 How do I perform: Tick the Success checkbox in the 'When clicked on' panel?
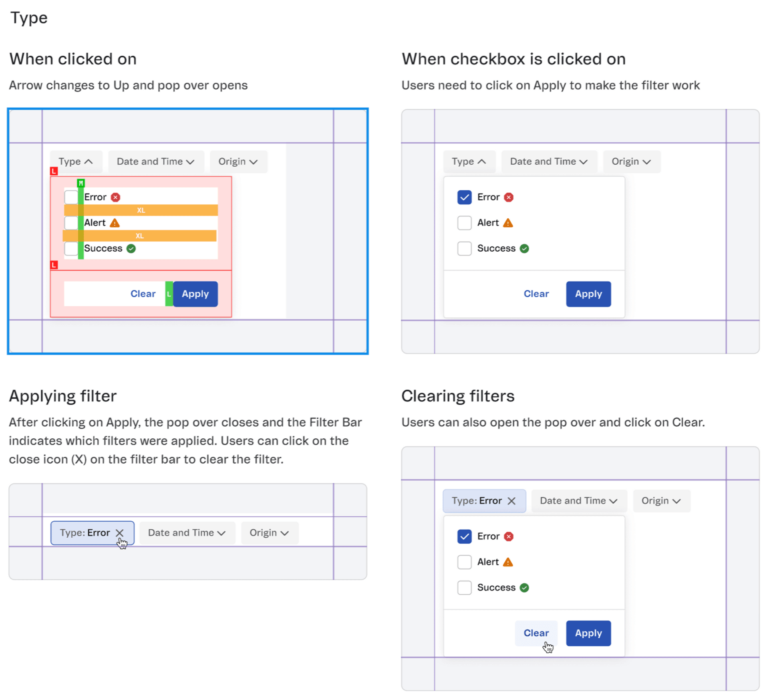[71, 248]
